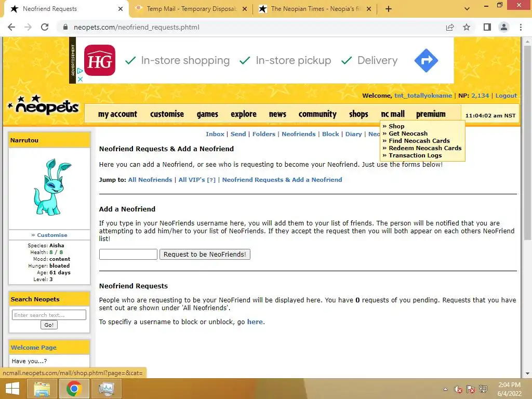Click the padlock site info icon
The height and width of the screenshot is (399, 532).
coord(65,27)
